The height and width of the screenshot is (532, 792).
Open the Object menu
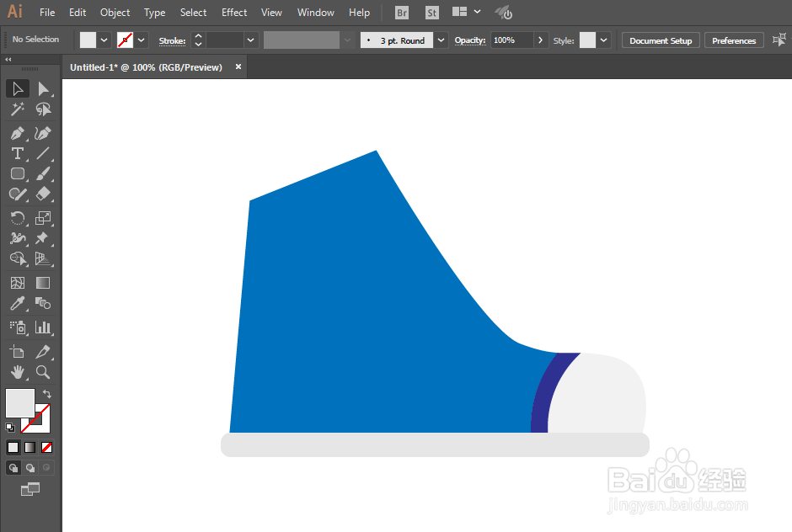click(115, 13)
